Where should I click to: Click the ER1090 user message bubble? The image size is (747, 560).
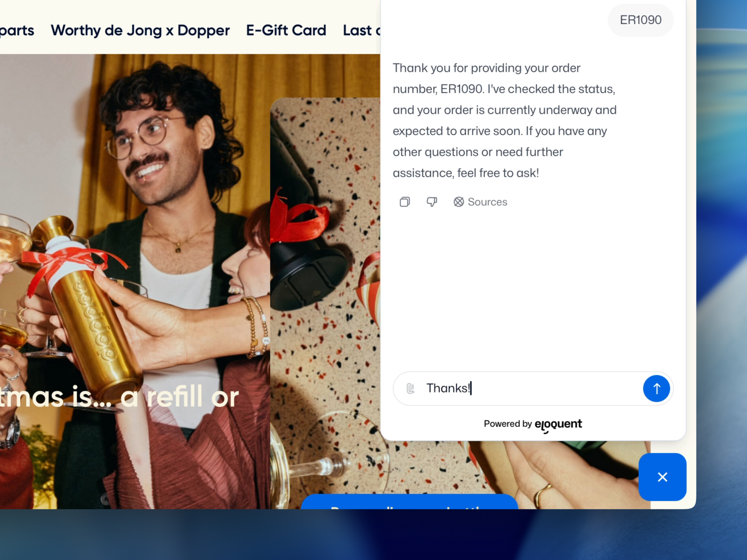coord(640,20)
